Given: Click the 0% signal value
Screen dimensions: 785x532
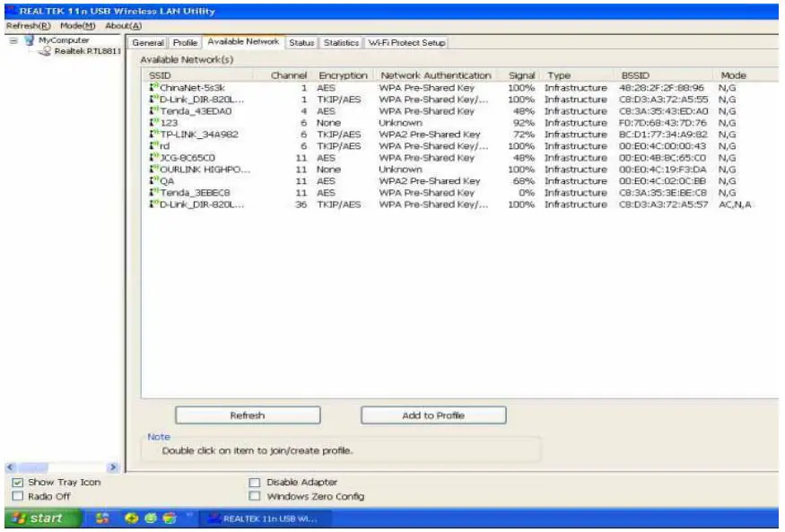Looking at the screenshot, I should [528, 192].
